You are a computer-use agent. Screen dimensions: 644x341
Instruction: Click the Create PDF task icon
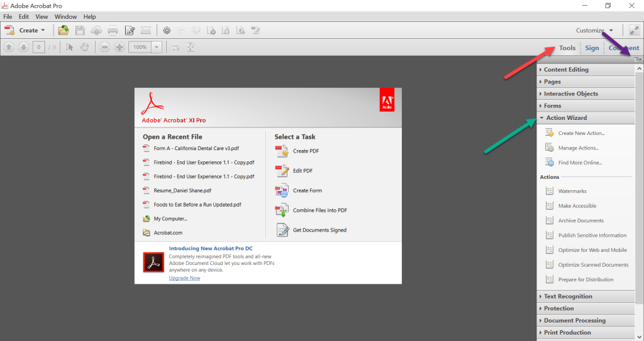tap(282, 151)
